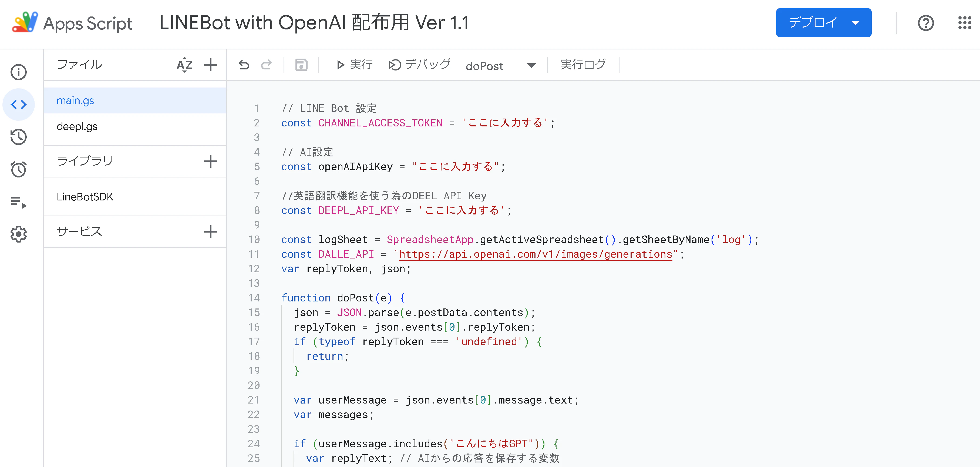Click the DEEL API Key comment line 7
Screen dimensions: 980x467
384,196
